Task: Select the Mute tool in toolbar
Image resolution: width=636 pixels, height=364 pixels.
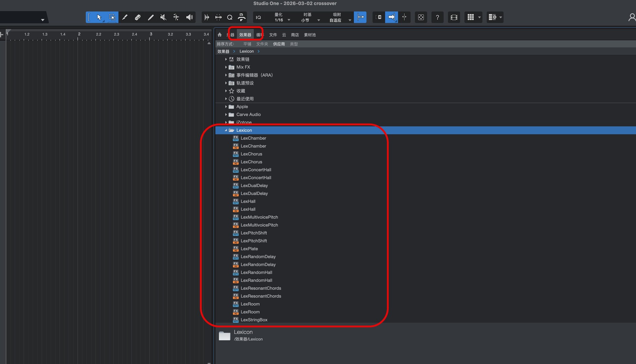Action: click(163, 17)
